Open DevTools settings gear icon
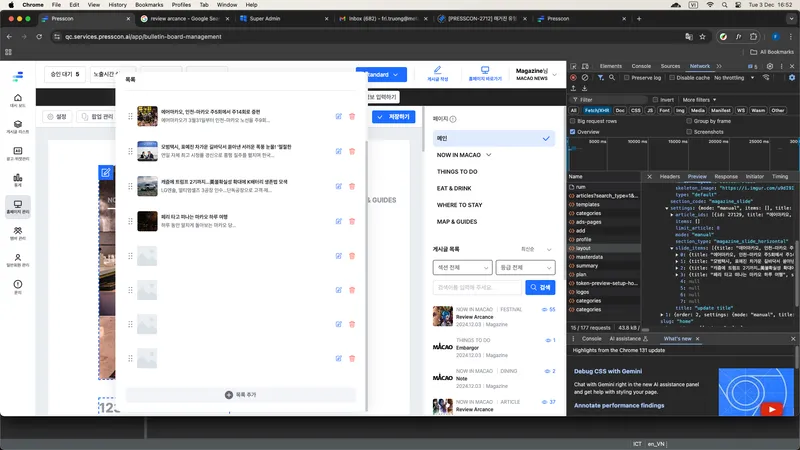Viewport: 800px width, 450px height. 770,66
